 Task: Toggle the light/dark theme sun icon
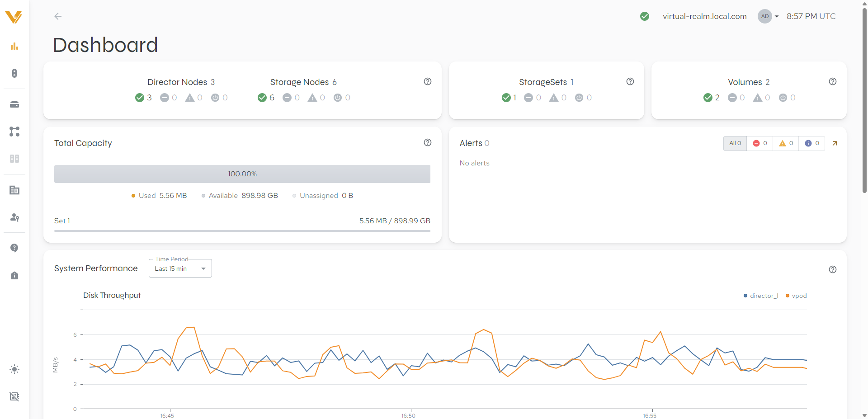(x=14, y=369)
